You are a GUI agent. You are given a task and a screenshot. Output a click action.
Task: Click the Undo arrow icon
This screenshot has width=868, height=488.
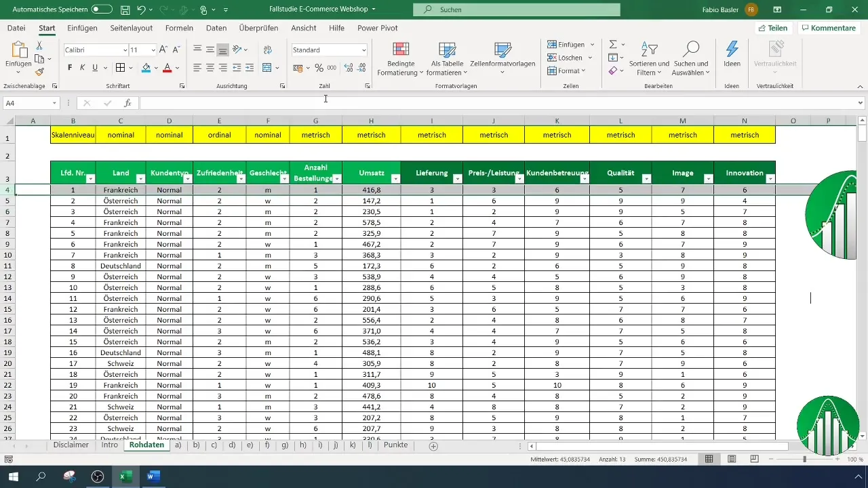click(x=140, y=9)
